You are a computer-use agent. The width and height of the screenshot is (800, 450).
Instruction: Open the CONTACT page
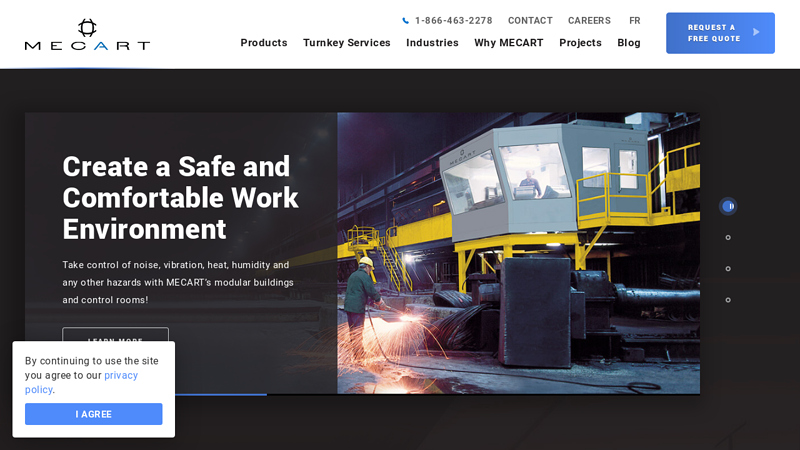(530, 21)
